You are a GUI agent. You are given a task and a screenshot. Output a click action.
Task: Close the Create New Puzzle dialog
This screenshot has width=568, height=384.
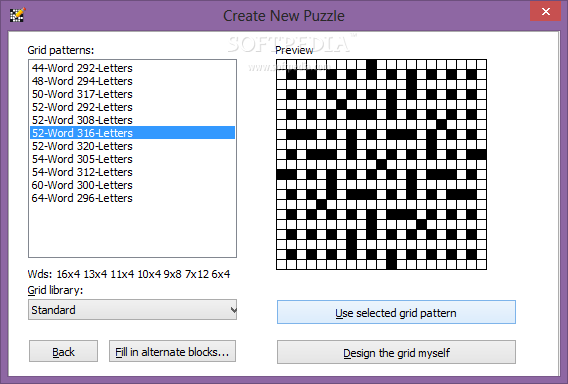[546, 12]
